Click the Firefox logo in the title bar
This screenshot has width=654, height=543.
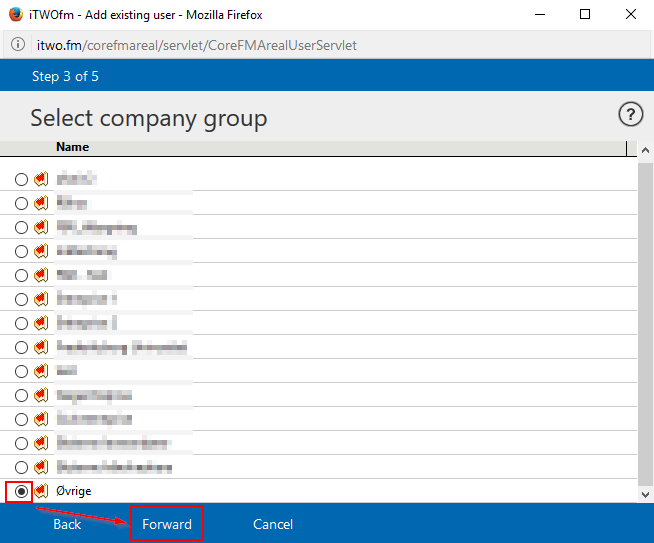(x=14, y=14)
